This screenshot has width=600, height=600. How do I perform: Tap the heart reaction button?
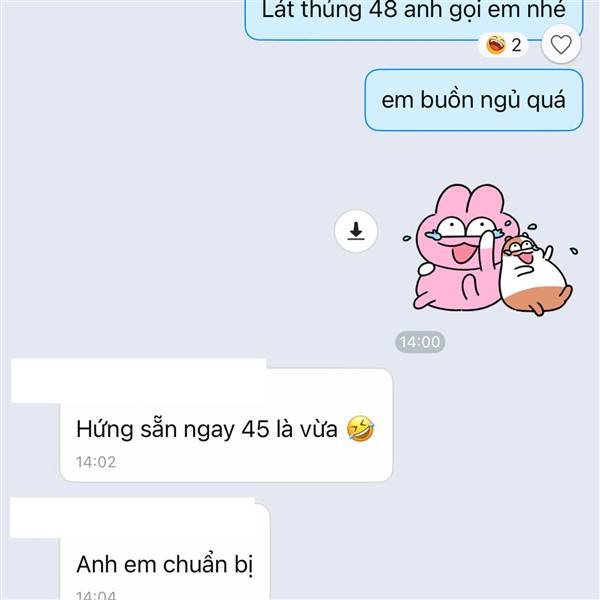[561, 44]
